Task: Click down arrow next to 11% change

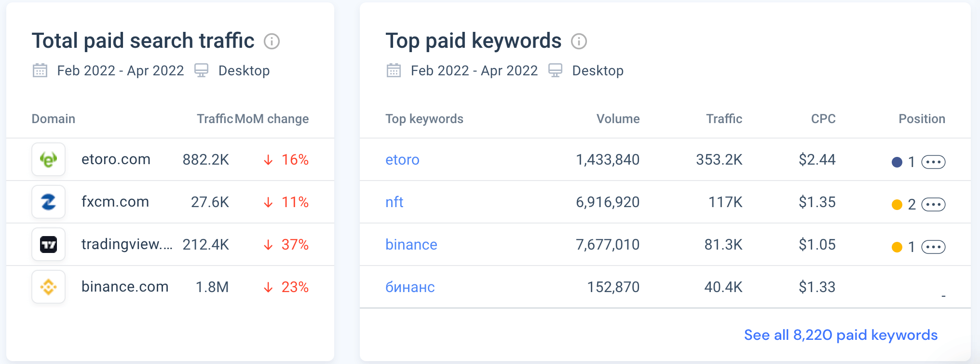Action: [268, 202]
